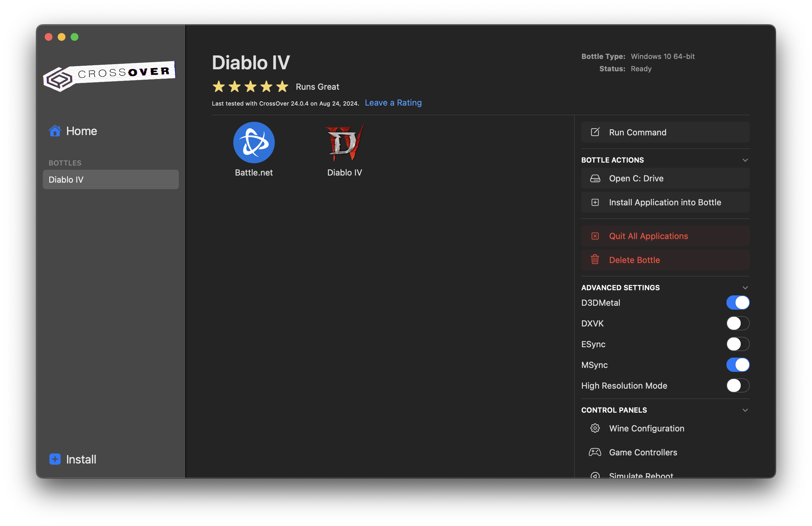The height and width of the screenshot is (526, 812).
Task: Click the Install Application plus-box icon
Action: 595,202
